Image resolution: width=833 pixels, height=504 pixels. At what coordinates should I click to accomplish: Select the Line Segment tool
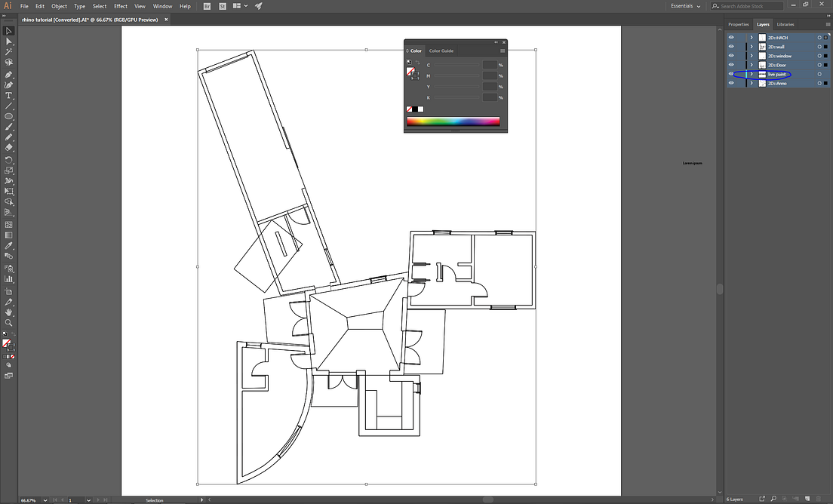pyautogui.click(x=8, y=106)
